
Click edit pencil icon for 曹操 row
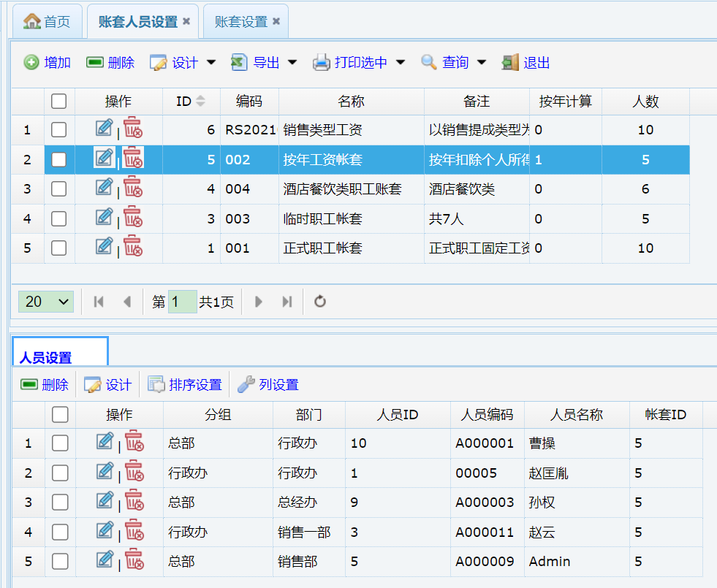coord(105,442)
